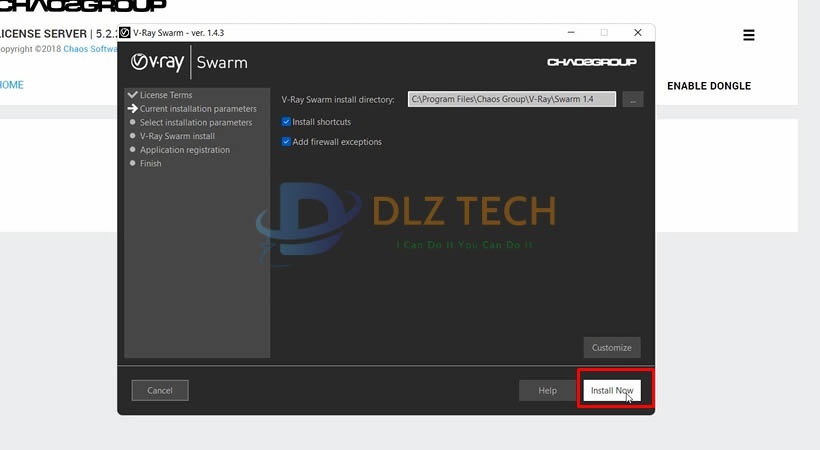Click the V-Ray Swarm logo in the installer header
Screen dimensions: 820x450
pyautogui.click(x=189, y=62)
